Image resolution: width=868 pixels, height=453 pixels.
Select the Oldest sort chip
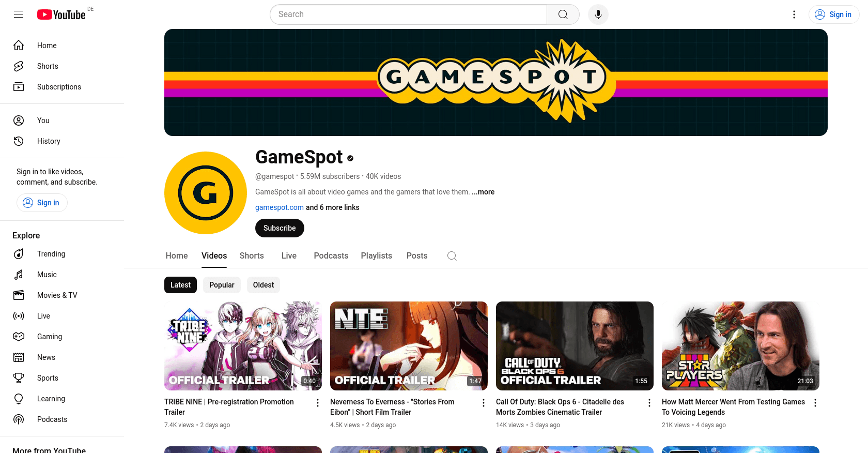(263, 285)
